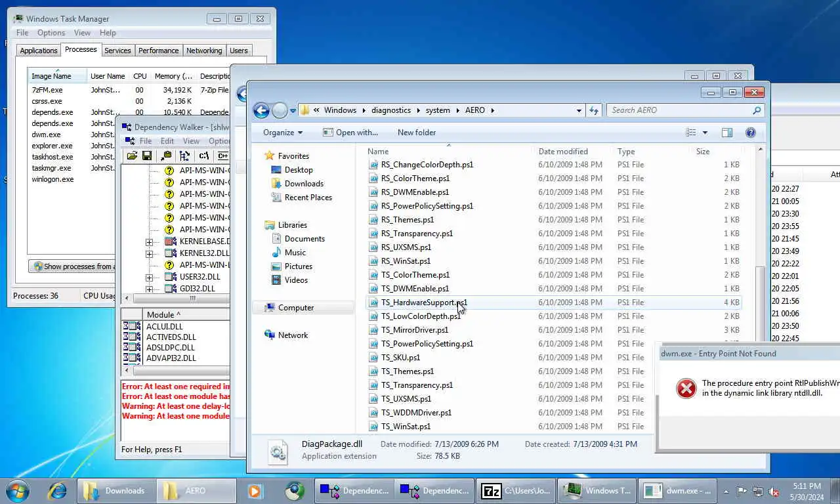Sort Task Manager by Image Name column
This screenshot has width=840, height=504.
56,76
